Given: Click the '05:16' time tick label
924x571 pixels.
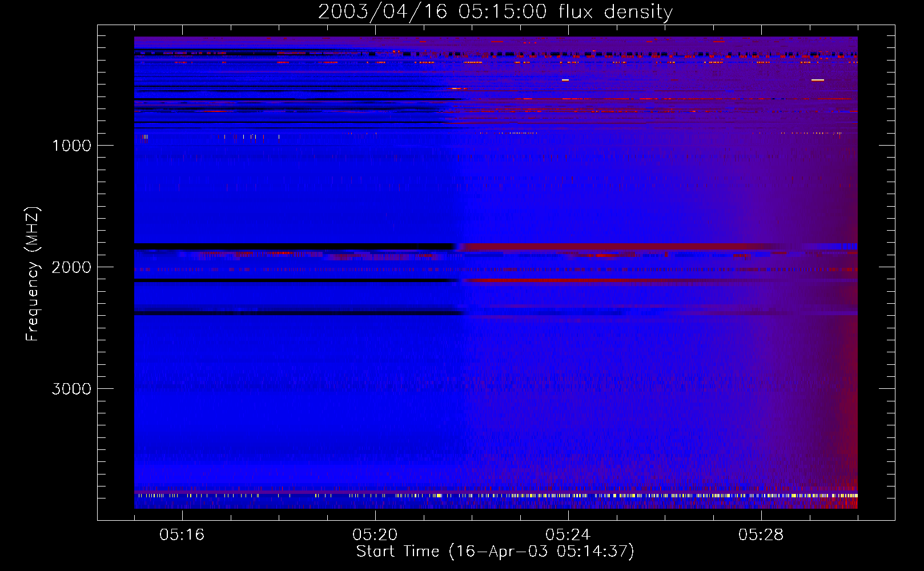Looking at the screenshot, I should [x=182, y=535].
